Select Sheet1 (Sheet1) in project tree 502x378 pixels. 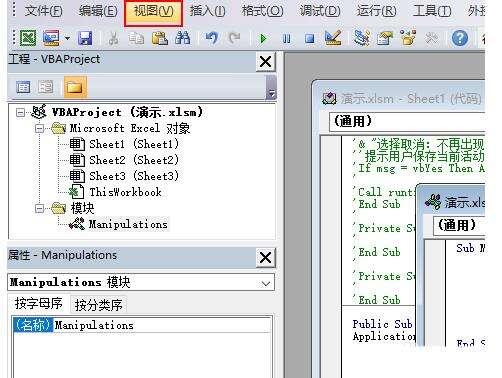coord(134,144)
